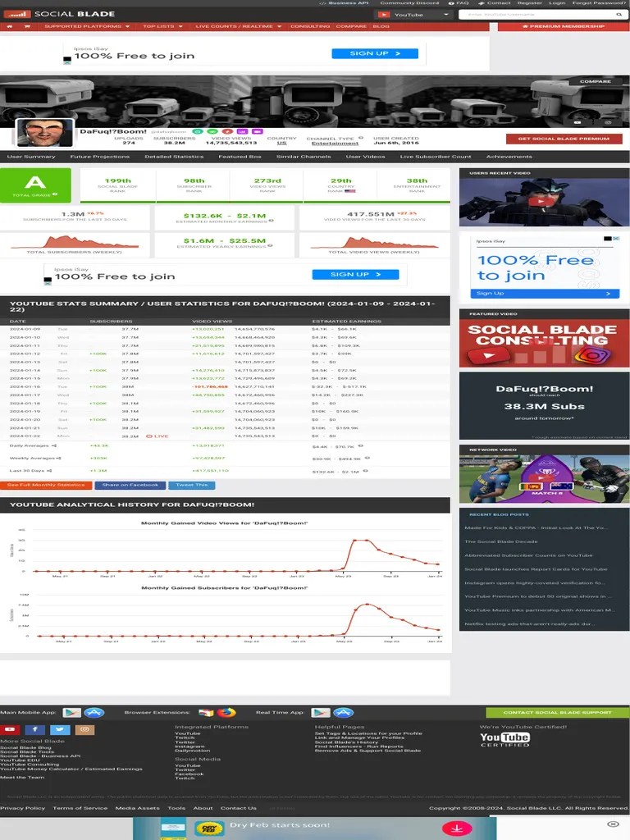Click the US flag under 29th country rank
630x840 pixels.
click(349, 190)
